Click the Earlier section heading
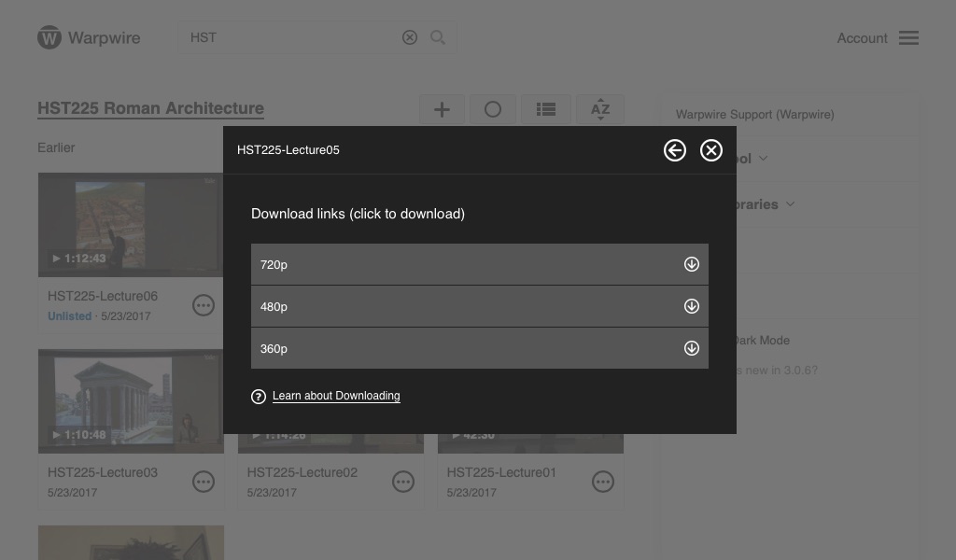 tap(56, 147)
